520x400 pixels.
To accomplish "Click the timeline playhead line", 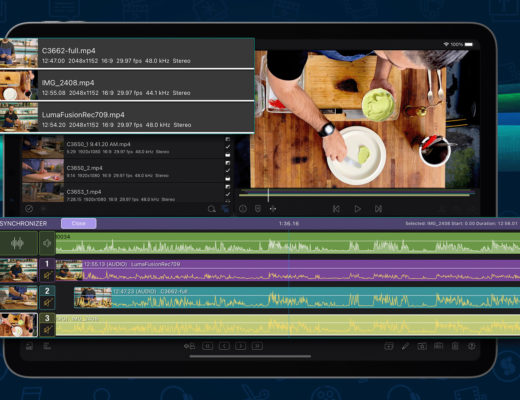I will point(289,283).
